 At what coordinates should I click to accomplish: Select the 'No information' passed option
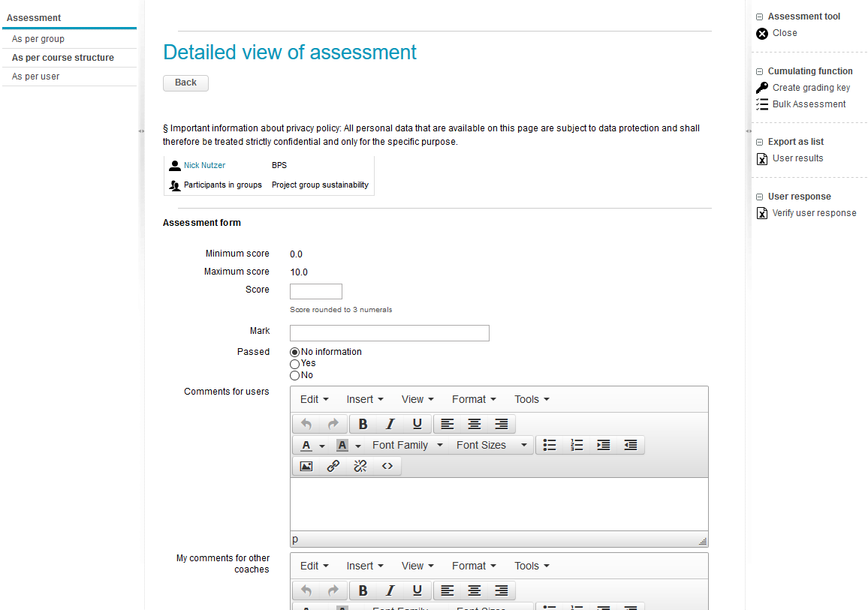click(295, 352)
